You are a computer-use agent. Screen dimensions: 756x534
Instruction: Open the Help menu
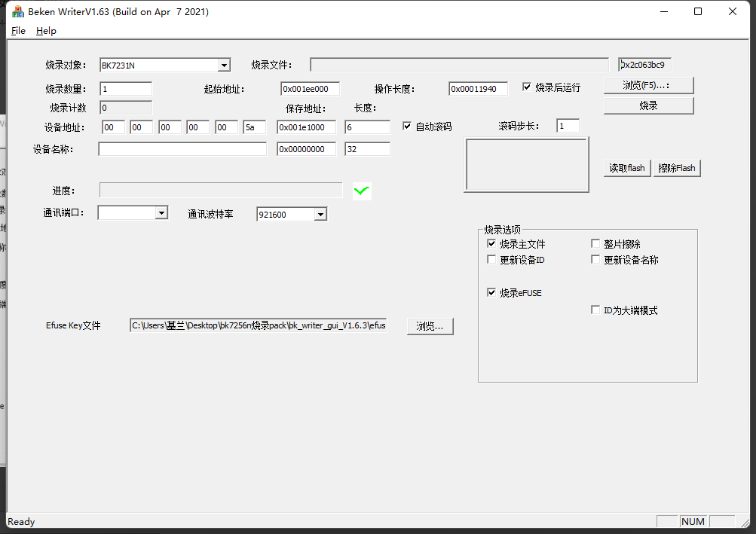46,31
